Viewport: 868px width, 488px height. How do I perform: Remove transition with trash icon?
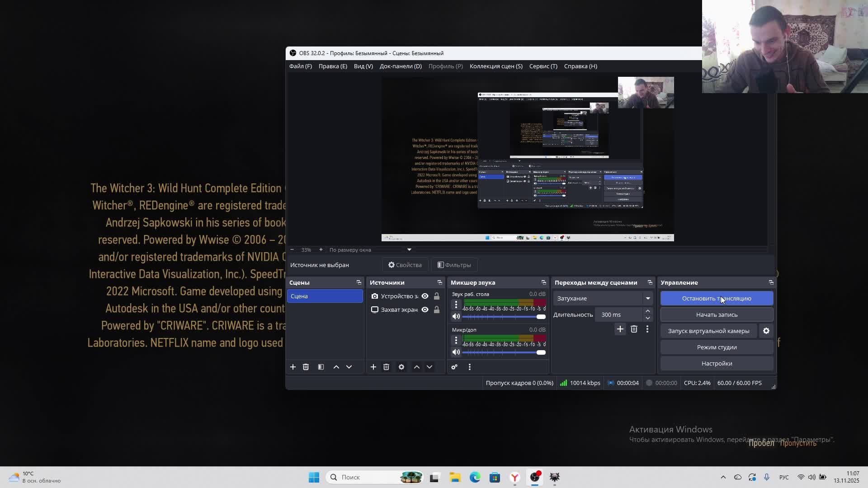tap(634, 329)
